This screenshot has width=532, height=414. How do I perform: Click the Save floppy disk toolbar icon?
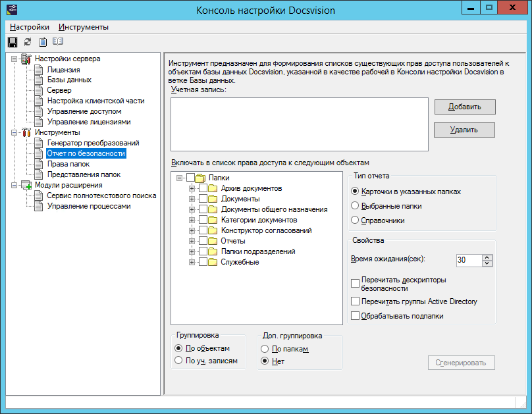pos(12,42)
